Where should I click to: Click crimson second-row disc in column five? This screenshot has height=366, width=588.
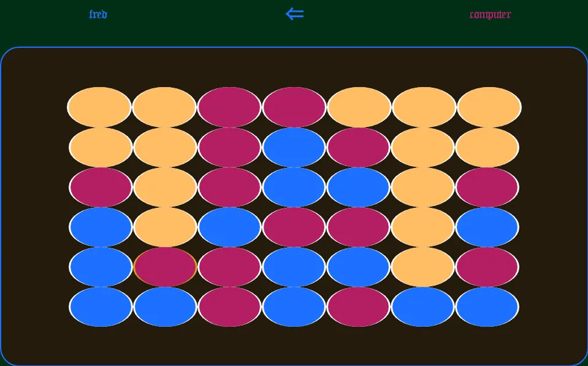[358, 147]
